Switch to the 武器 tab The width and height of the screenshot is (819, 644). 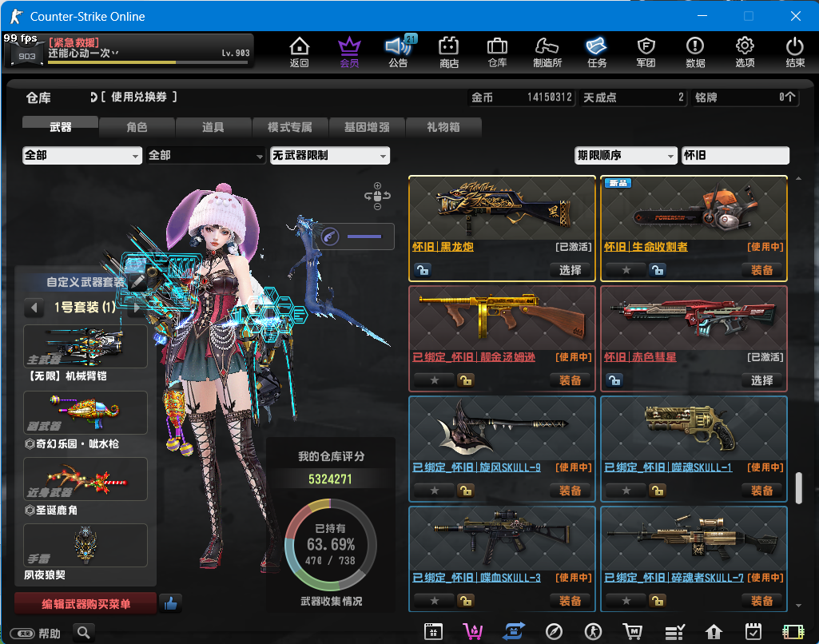(x=60, y=127)
